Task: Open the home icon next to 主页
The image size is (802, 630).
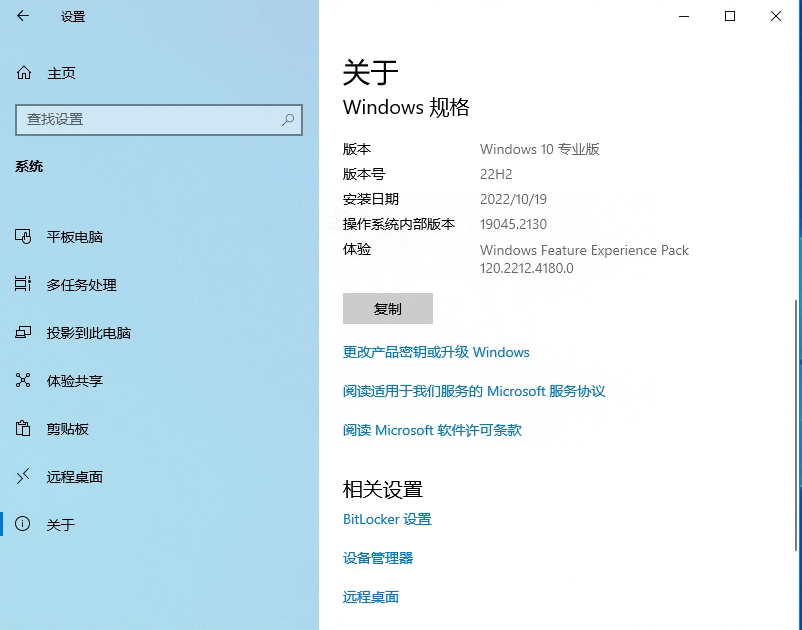Action: [24, 73]
